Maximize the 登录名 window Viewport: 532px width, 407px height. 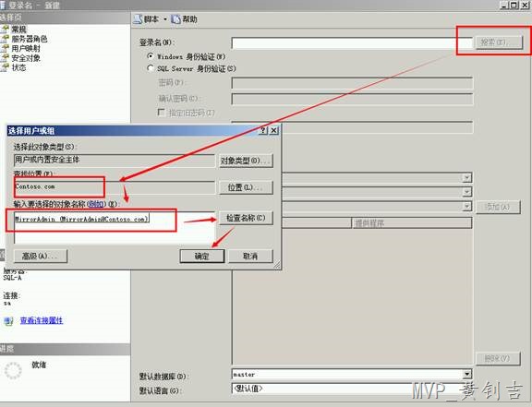click(514, 5)
